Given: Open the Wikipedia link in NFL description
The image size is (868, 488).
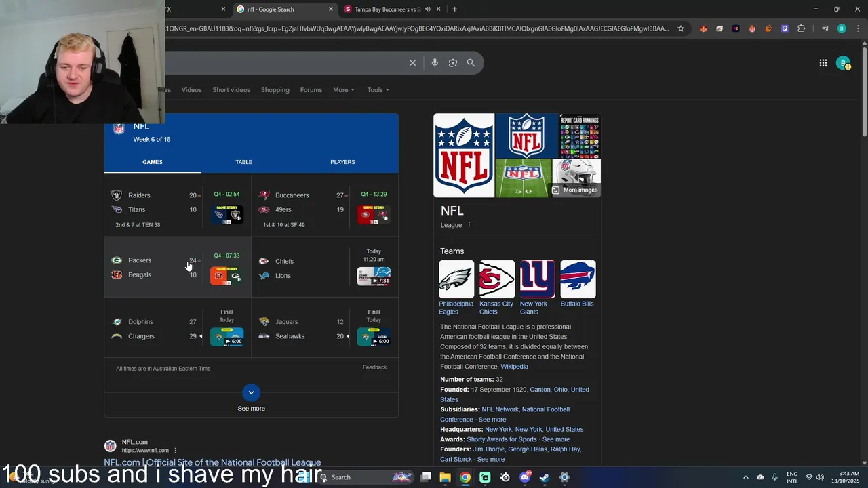Looking at the screenshot, I should click(514, 367).
